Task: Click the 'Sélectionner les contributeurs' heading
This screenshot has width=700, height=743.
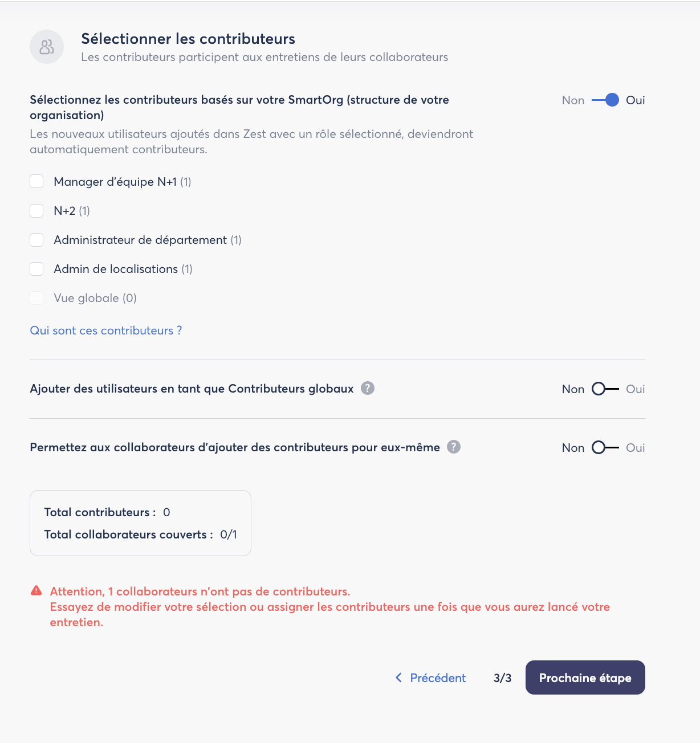Action: pos(188,39)
